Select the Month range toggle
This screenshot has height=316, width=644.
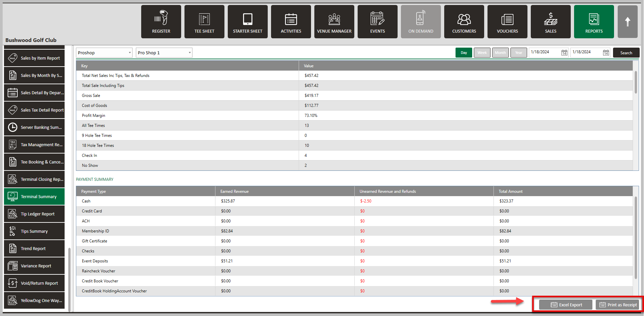pyautogui.click(x=500, y=53)
